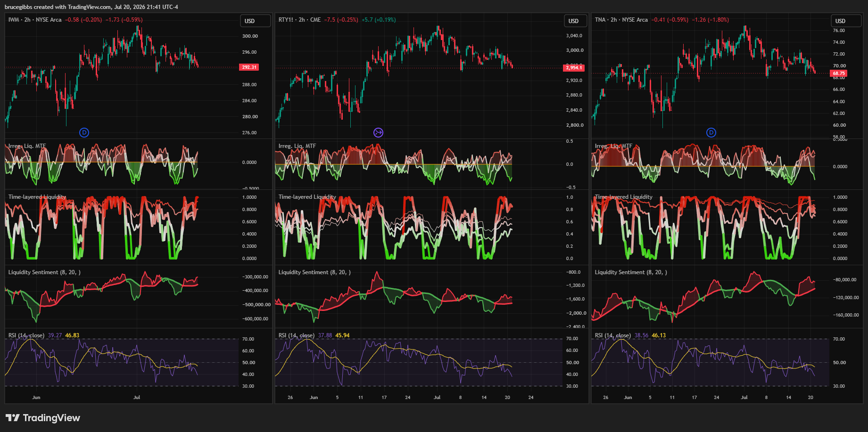Click the 76.00 price level on TNA axis
Image resolution: width=868 pixels, height=432 pixels.
point(839,31)
